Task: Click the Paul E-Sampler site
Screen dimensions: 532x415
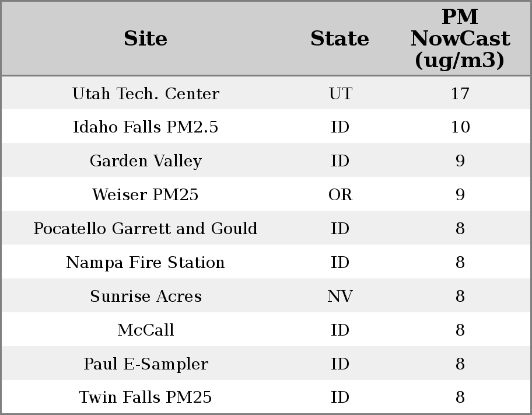Action: click(146, 364)
